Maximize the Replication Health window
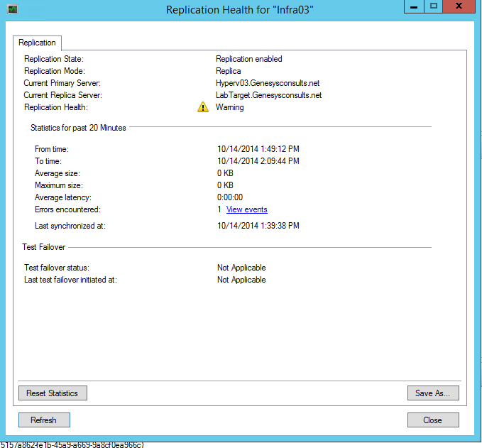Image resolution: width=482 pixels, height=448 pixels. (434, 6)
